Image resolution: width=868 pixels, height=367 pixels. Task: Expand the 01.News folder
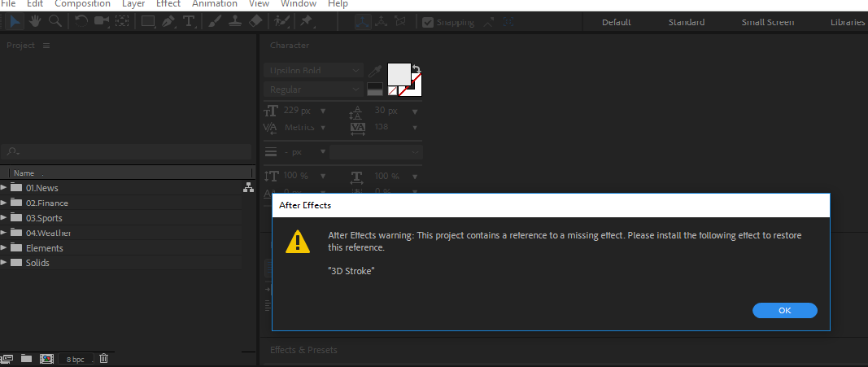(4, 187)
